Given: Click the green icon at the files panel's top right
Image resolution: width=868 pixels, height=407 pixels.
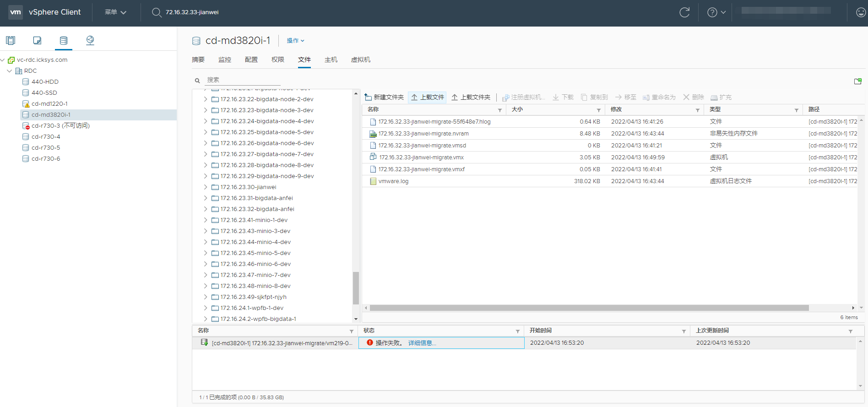Looking at the screenshot, I should tap(858, 81).
